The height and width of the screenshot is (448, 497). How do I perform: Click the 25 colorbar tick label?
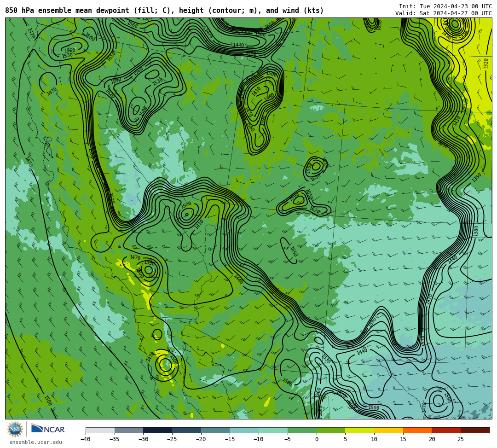[x=461, y=439]
